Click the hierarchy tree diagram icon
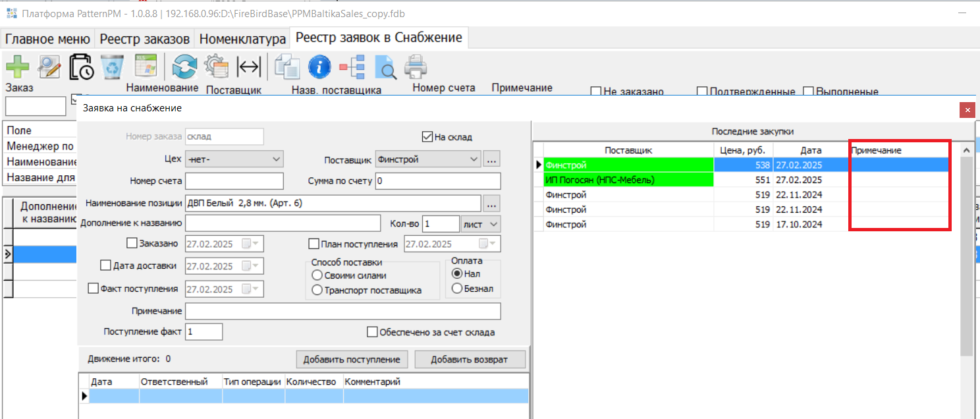This screenshot has width=980, height=419. [352, 67]
